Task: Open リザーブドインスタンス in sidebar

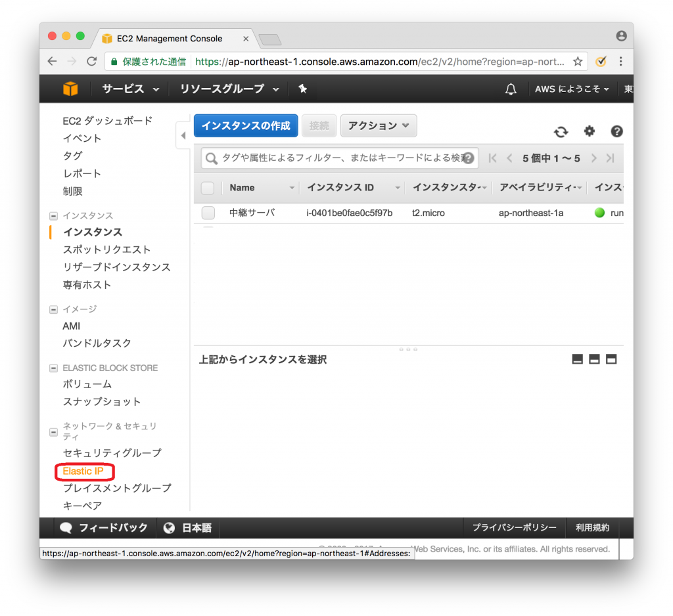Action: tap(117, 267)
